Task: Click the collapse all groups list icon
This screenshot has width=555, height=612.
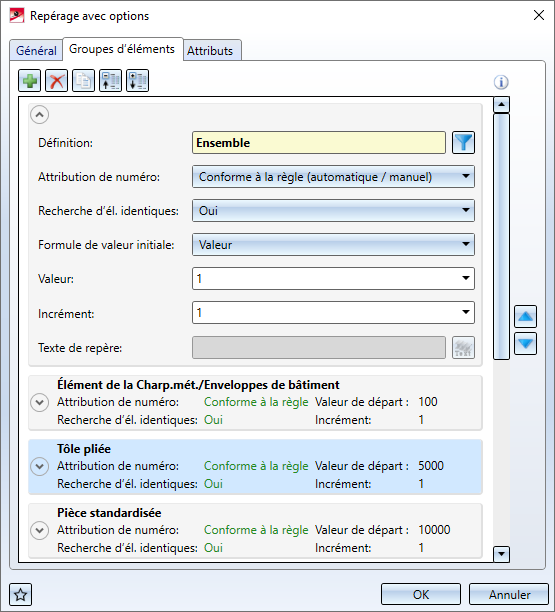Action: point(110,81)
